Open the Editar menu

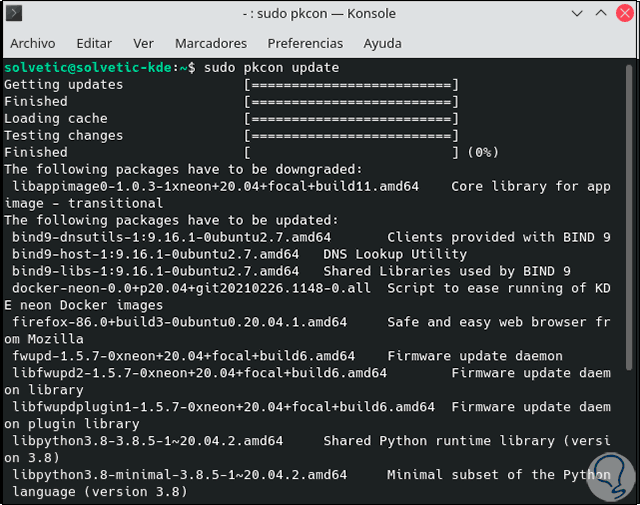(x=94, y=44)
